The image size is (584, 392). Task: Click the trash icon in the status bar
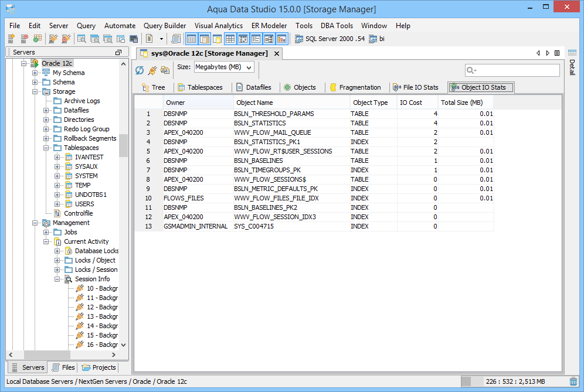(x=573, y=381)
